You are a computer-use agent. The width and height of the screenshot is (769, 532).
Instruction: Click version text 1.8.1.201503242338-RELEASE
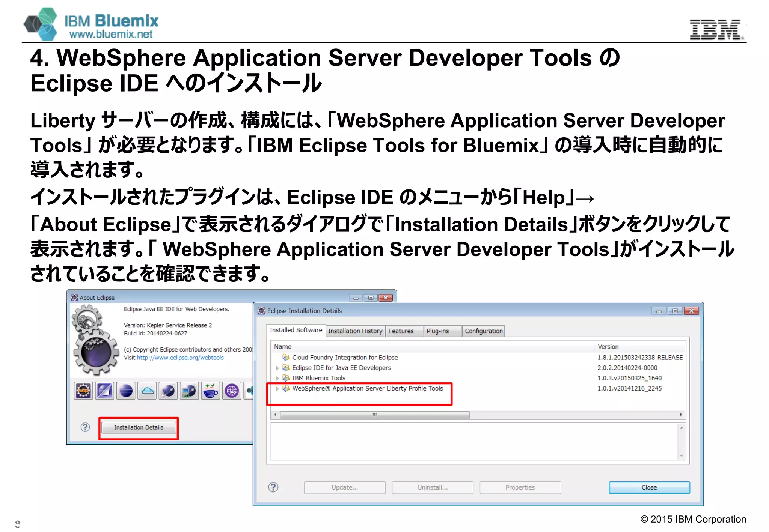[x=640, y=357]
